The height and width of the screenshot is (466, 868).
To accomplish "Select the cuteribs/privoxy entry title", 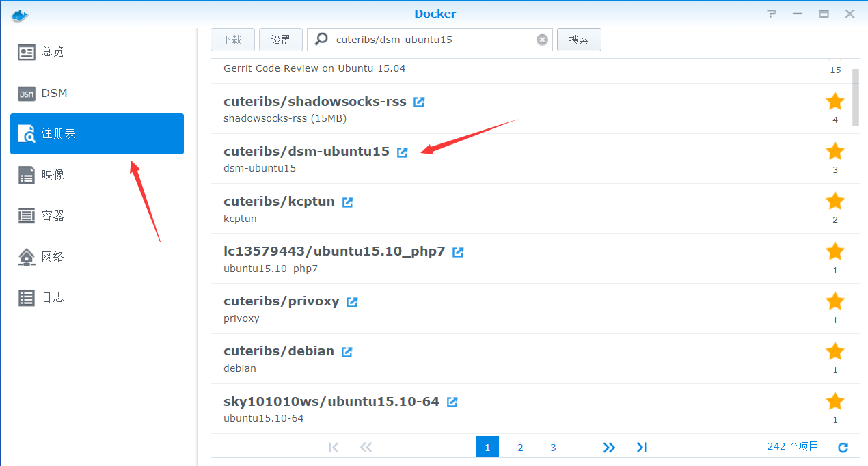I will point(282,301).
